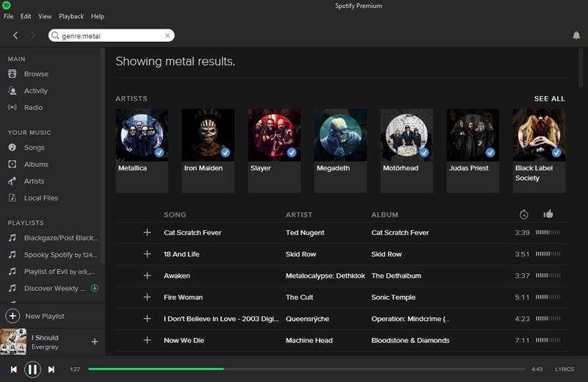The height and width of the screenshot is (382, 588).
Task: Open Local Files in sidebar
Action: (41, 198)
